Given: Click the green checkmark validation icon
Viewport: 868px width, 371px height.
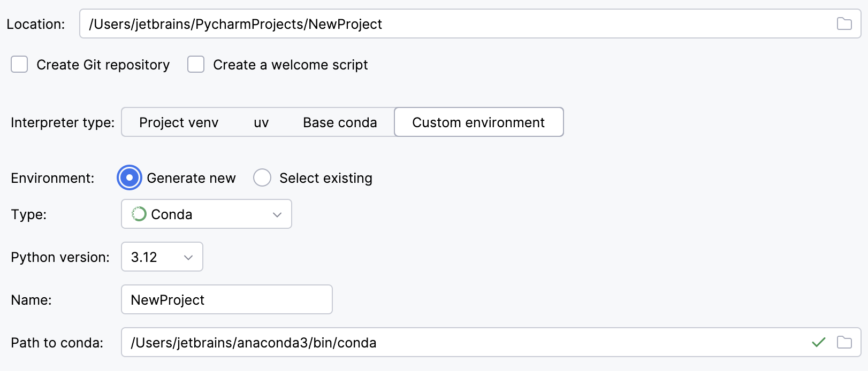Looking at the screenshot, I should 818,343.
